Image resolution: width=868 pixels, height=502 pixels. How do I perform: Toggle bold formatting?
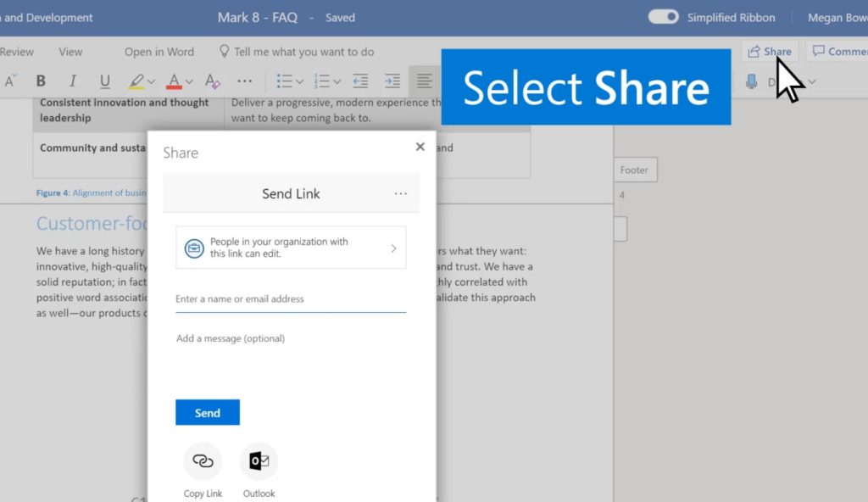coord(41,81)
